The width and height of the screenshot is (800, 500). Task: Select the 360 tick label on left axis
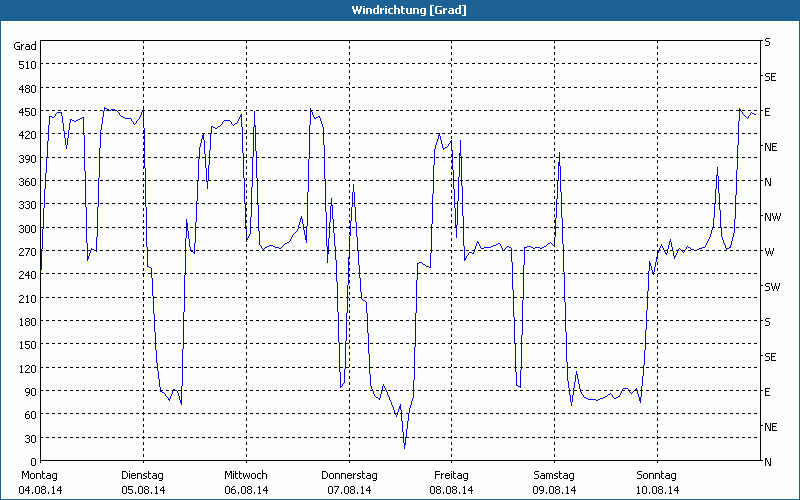[27, 182]
